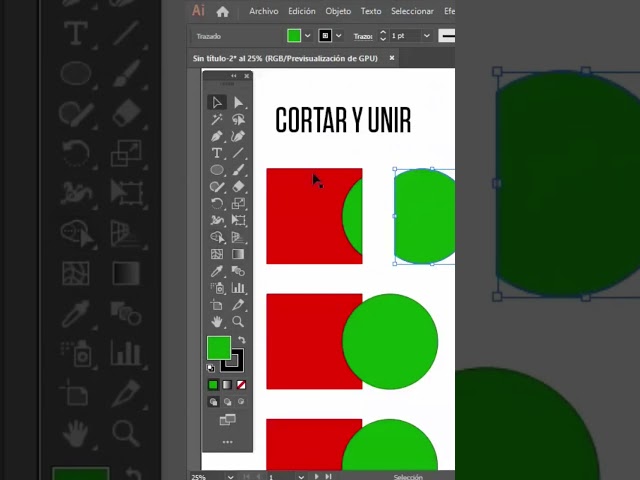Select the Hand tool
The image size is (640, 480).
coord(217,322)
